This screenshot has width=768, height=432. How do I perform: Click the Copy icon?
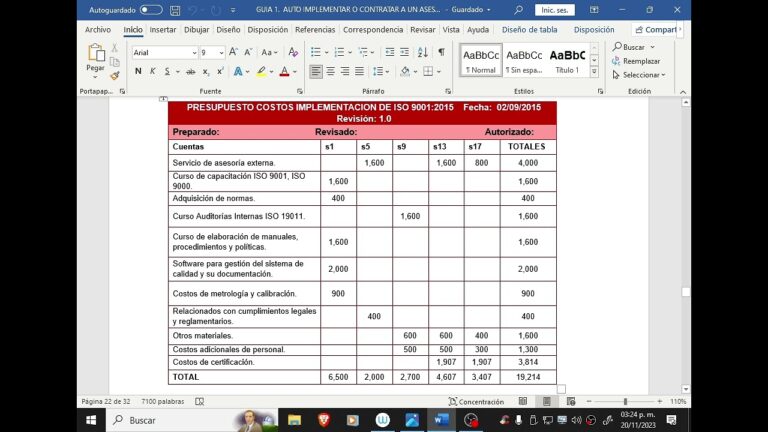point(115,62)
